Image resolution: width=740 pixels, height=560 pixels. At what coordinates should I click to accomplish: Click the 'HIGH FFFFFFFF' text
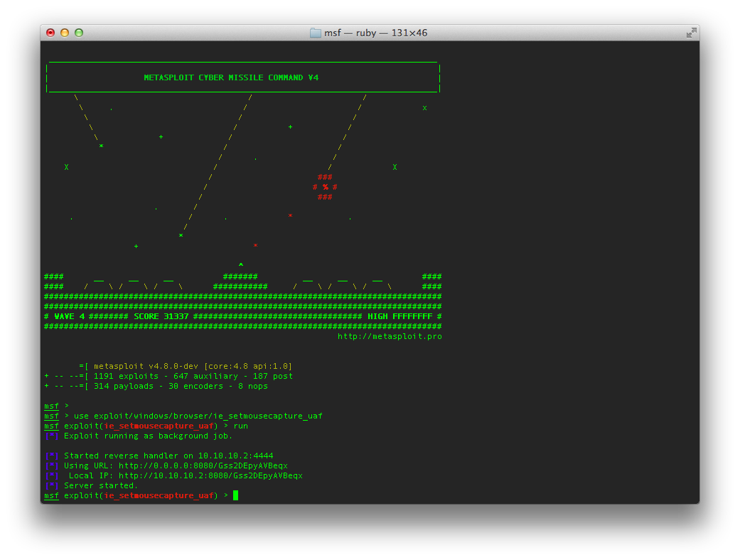(x=400, y=316)
